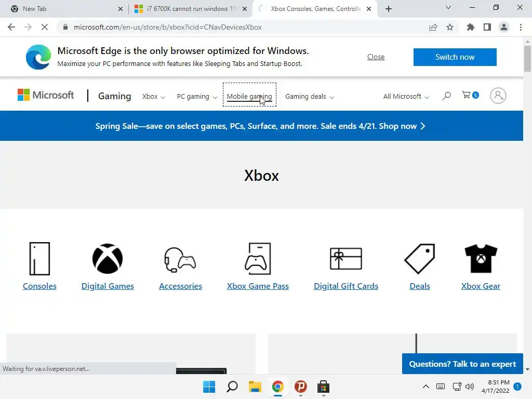The width and height of the screenshot is (532, 399).
Task: Click the red P app on the taskbar
Action: click(301, 387)
